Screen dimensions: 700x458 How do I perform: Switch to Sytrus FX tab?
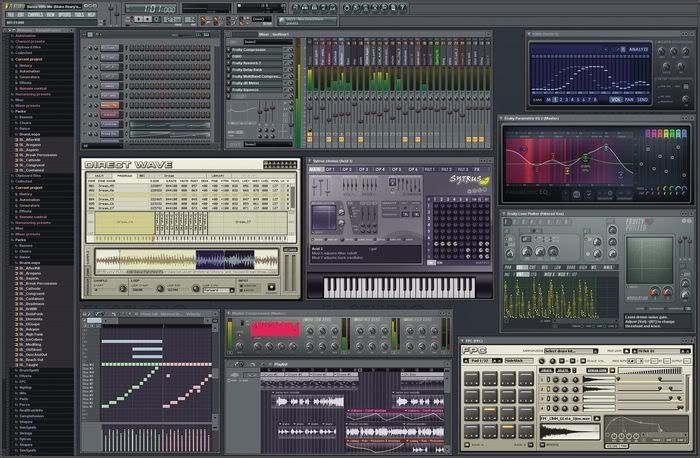pos(477,170)
